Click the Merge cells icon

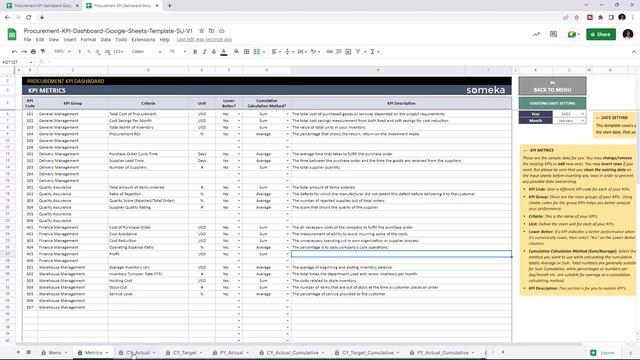tap(257, 52)
